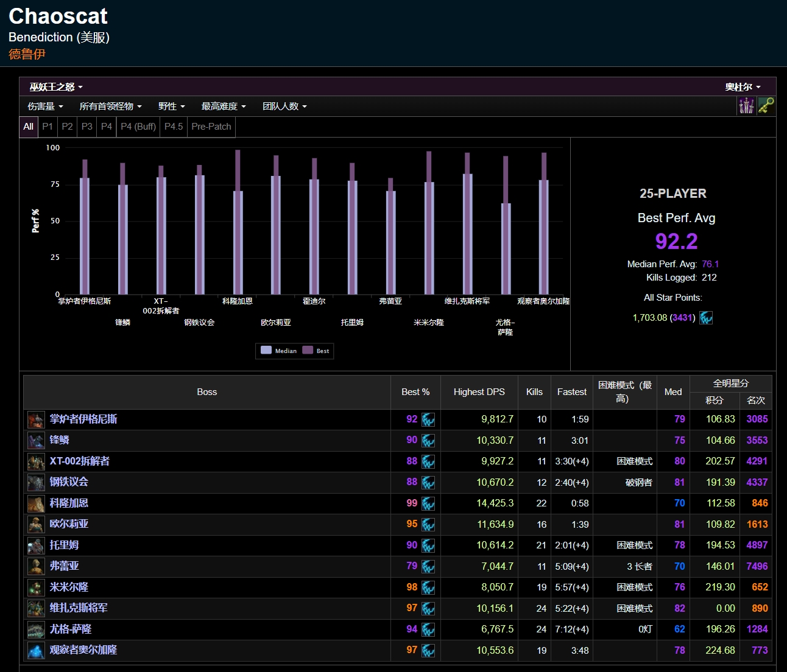This screenshot has height=672, width=787.
Task: Open best rank icon beside 98 for 米米尔隆
Action: [428, 587]
